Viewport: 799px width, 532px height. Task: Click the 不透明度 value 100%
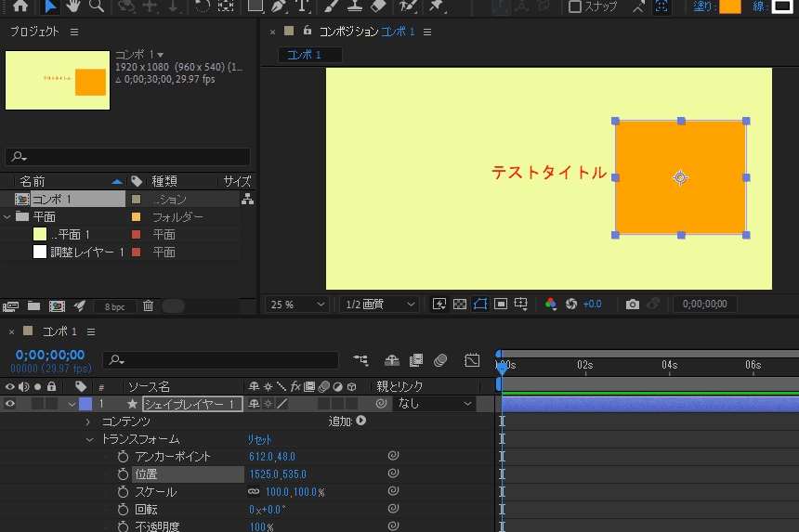[x=261, y=527]
